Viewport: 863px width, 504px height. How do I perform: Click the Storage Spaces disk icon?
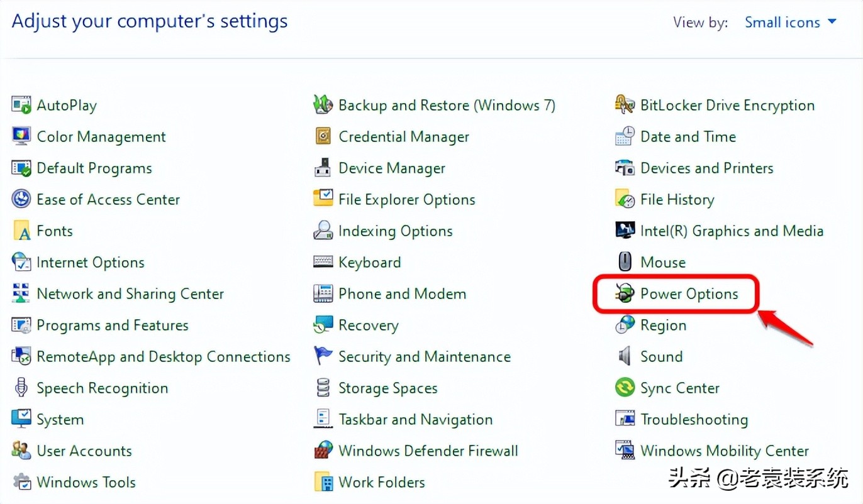click(323, 388)
